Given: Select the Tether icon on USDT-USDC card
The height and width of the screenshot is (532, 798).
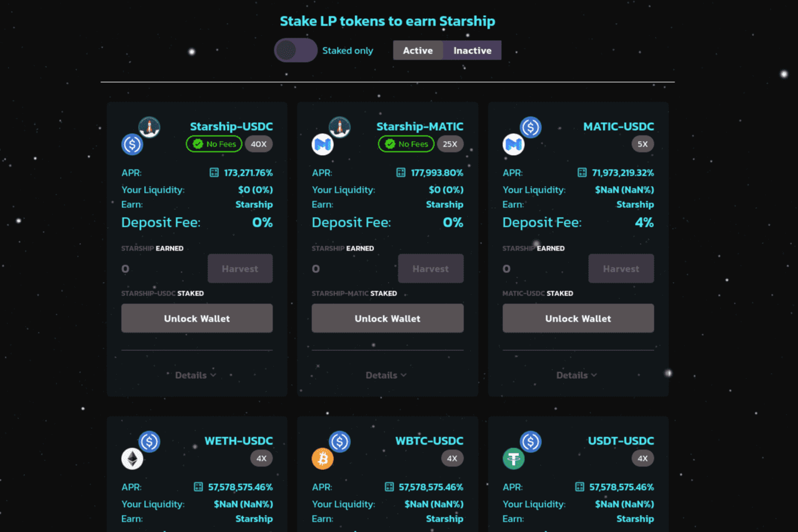Looking at the screenshot, I should tap(514, 459).
